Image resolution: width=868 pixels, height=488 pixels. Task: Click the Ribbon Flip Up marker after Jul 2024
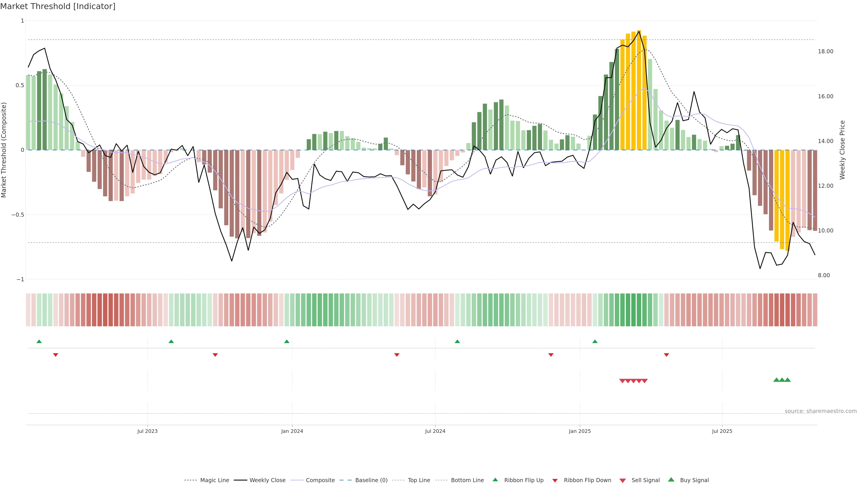pyautogui.click(x=457, y=342)
